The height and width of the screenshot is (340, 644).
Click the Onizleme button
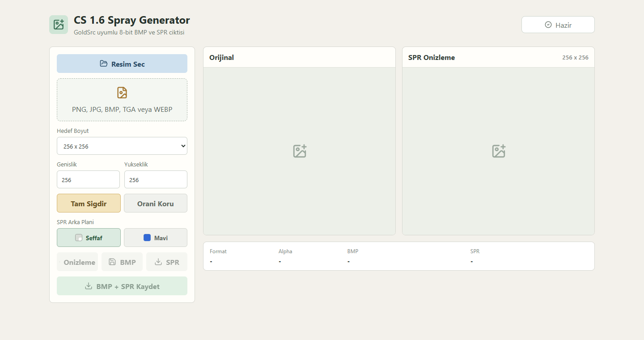pos(77,262)
